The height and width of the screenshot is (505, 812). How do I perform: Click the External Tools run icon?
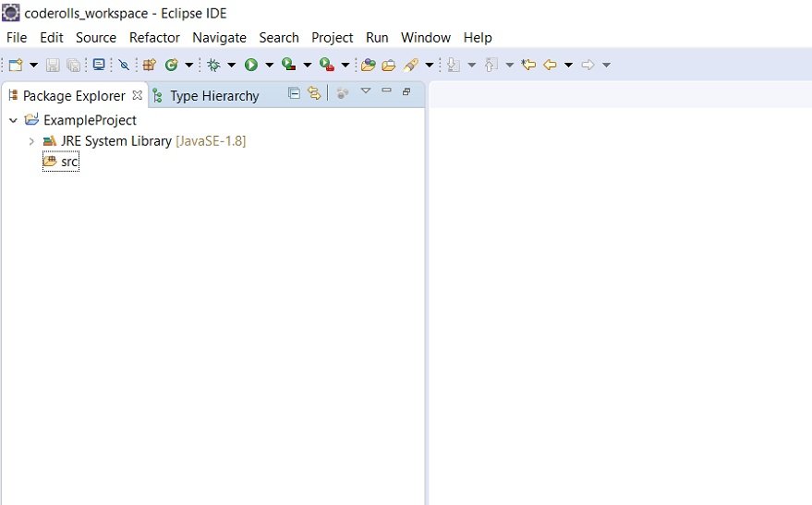click(x=327, y=64)
